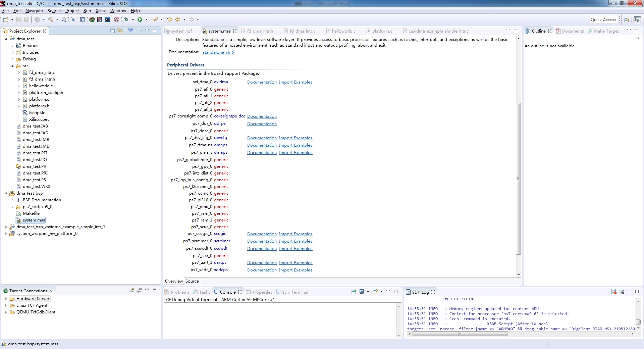Click the green blocks Xilinx toolbar icon
Image resolution: width=644 pixels, height=349 pixels.
point(92,19)
